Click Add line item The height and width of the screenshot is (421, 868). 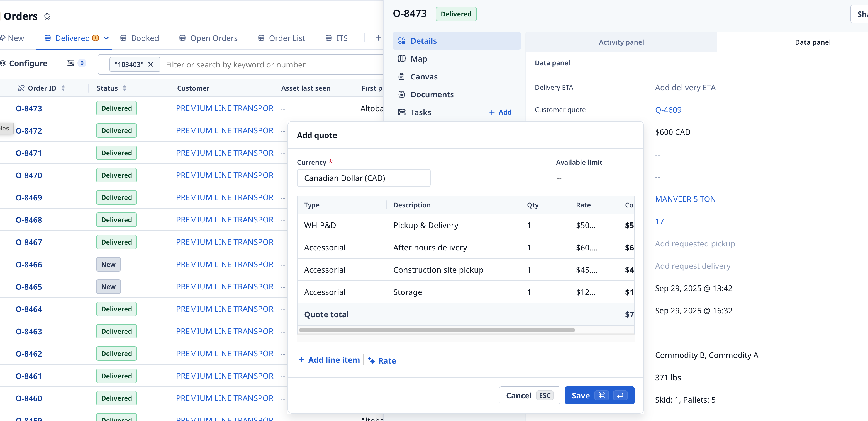point(329,360)
